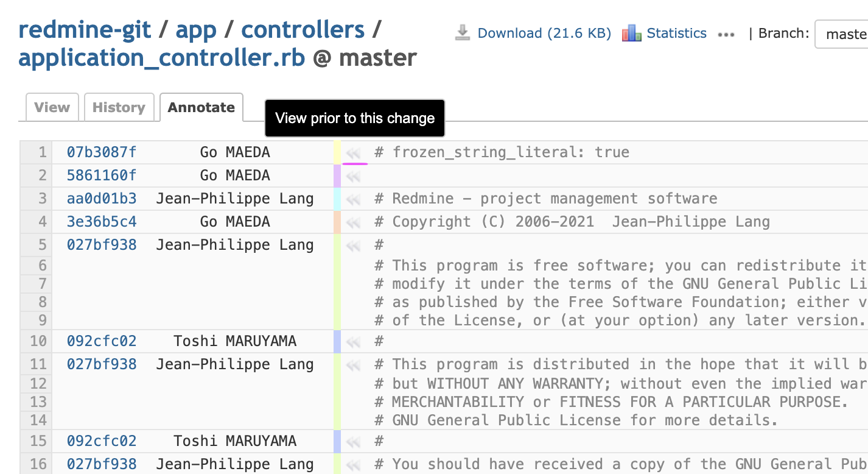
Task: Go to the controllers folder breadcrumb
Action: tap(303, 30)
